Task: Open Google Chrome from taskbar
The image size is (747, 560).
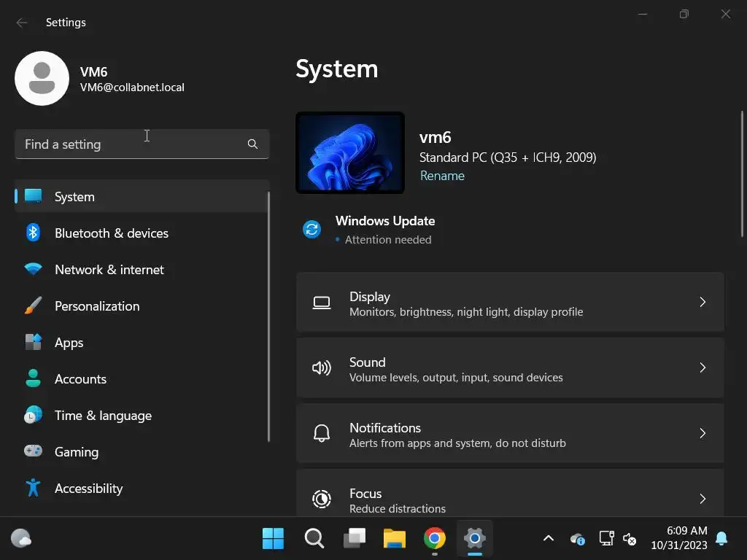Action: pyautogui.click(x=435, y=538)
